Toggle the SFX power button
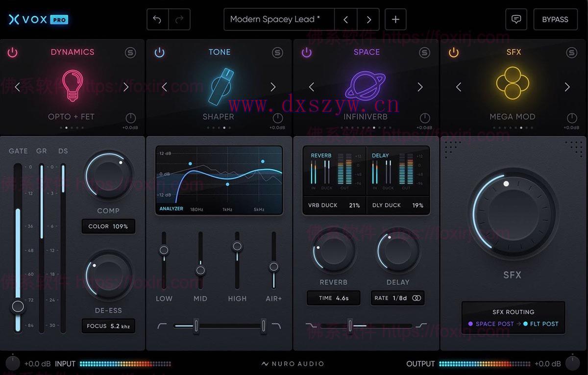The width and height of the screenshot is (588, 375). tap(454, 52)
